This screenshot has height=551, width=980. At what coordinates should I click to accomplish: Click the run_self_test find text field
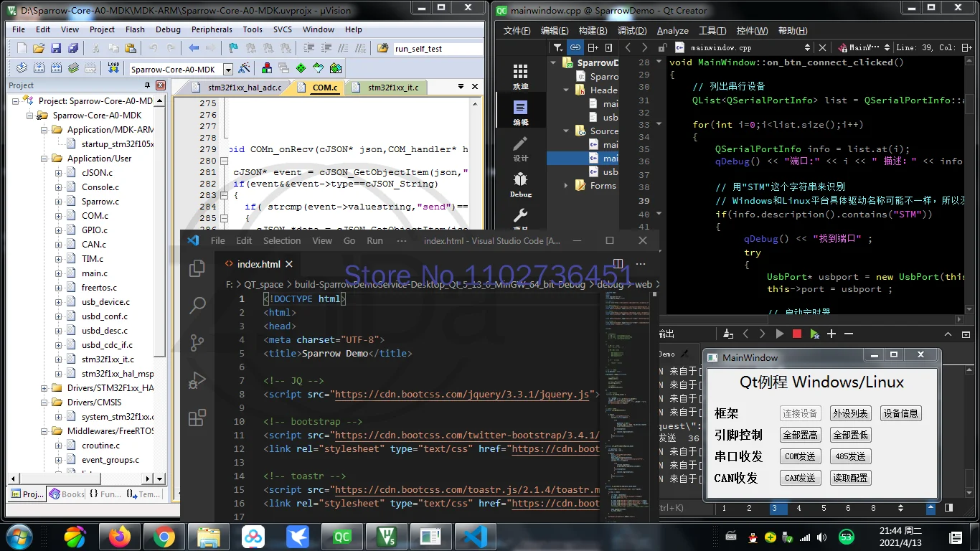tap(438, 49)
